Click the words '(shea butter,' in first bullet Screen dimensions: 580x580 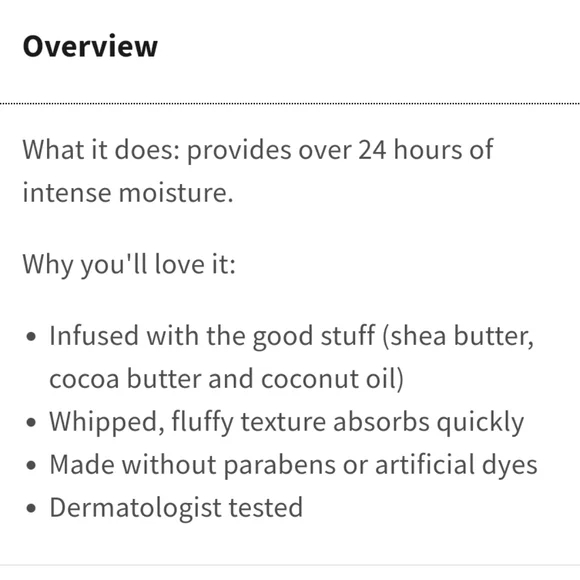pos(458,337)
